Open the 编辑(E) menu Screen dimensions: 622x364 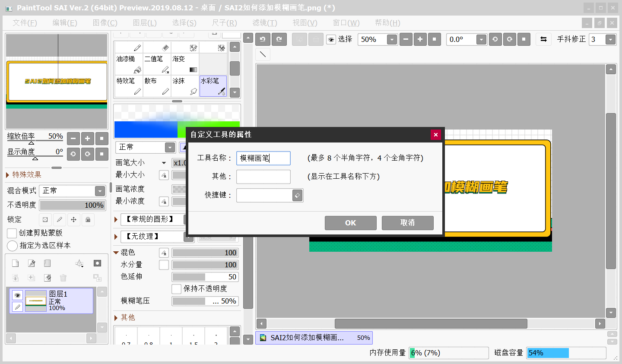click(65, 23)
